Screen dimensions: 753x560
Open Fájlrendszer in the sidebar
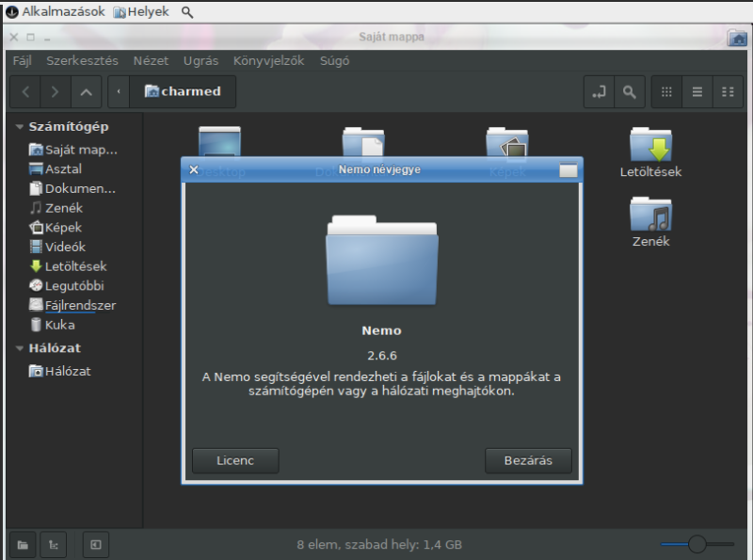(72, 306)
